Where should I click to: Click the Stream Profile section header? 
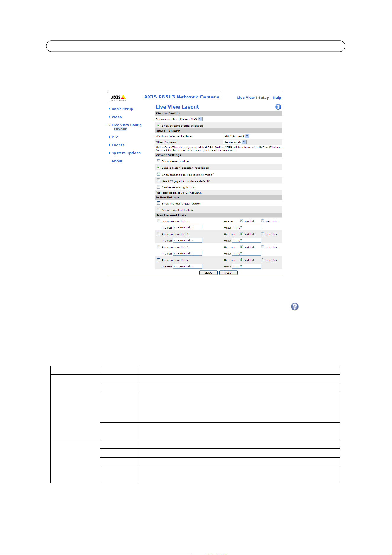[219, 114]
